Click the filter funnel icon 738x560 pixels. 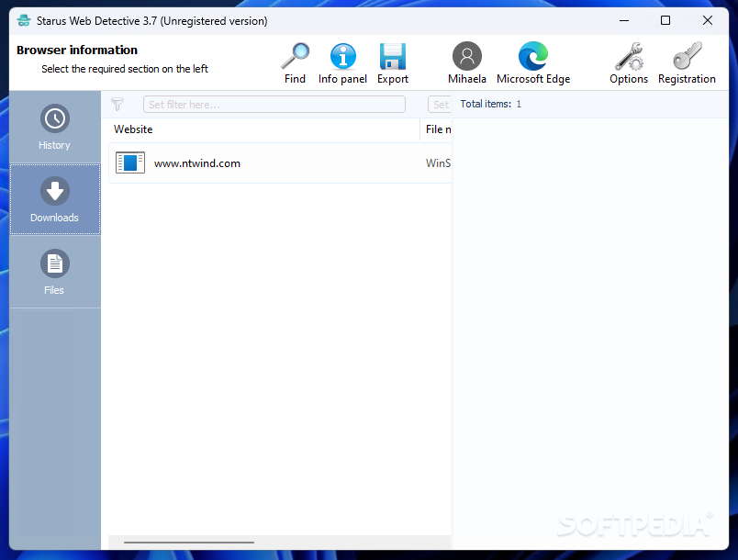[x=117, y=104]
